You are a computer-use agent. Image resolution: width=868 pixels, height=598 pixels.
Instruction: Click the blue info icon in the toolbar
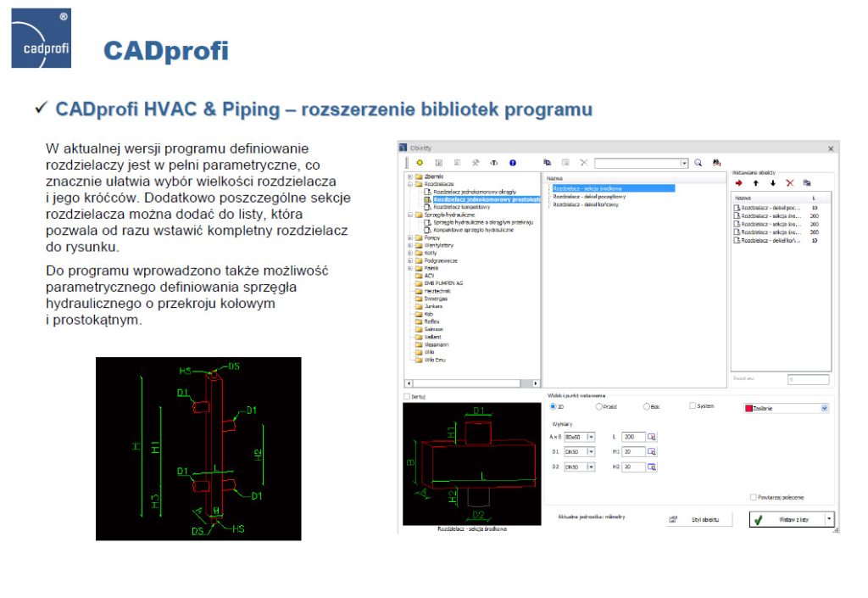[x=511, y=163]
